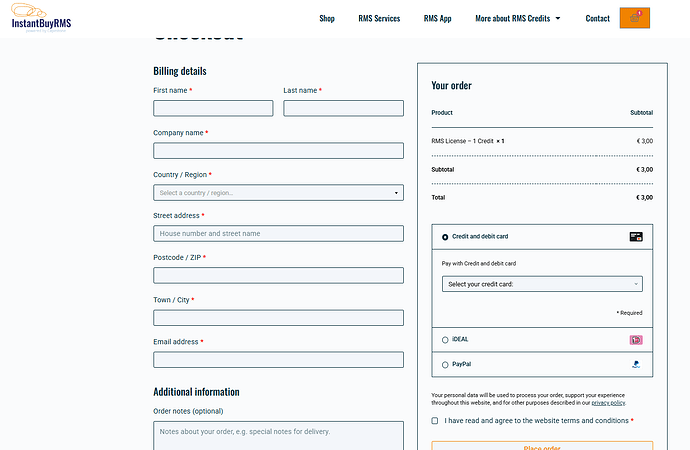Open RMS Services menu item

(379, 18)
